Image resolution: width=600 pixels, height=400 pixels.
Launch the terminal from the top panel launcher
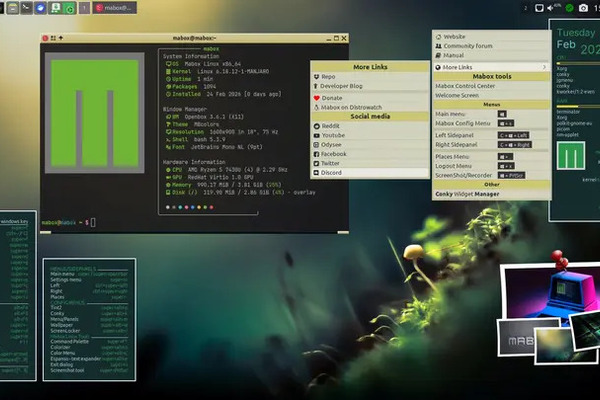(26, 8)
